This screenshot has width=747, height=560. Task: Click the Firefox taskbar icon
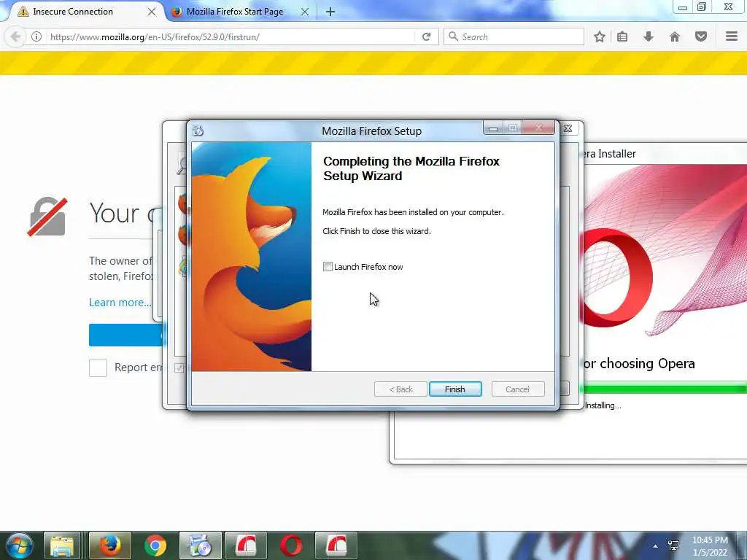(109, 545)
